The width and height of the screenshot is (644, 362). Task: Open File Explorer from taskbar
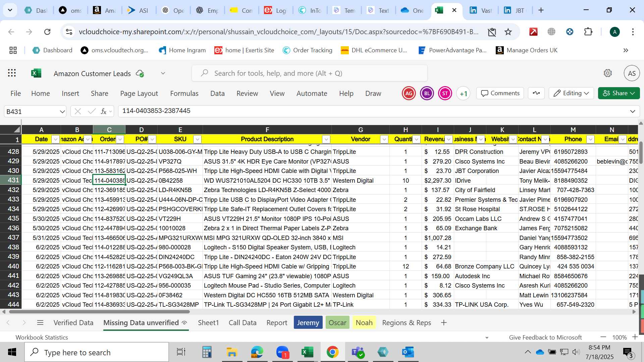(x=232, y=352)
